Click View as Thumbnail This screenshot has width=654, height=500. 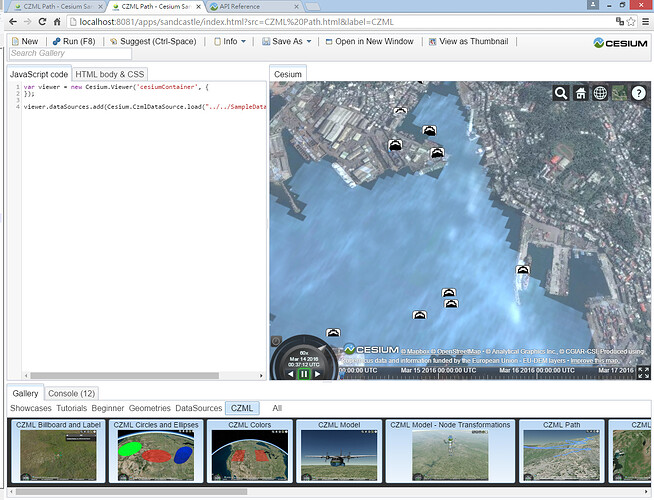[x=469, y=41]
